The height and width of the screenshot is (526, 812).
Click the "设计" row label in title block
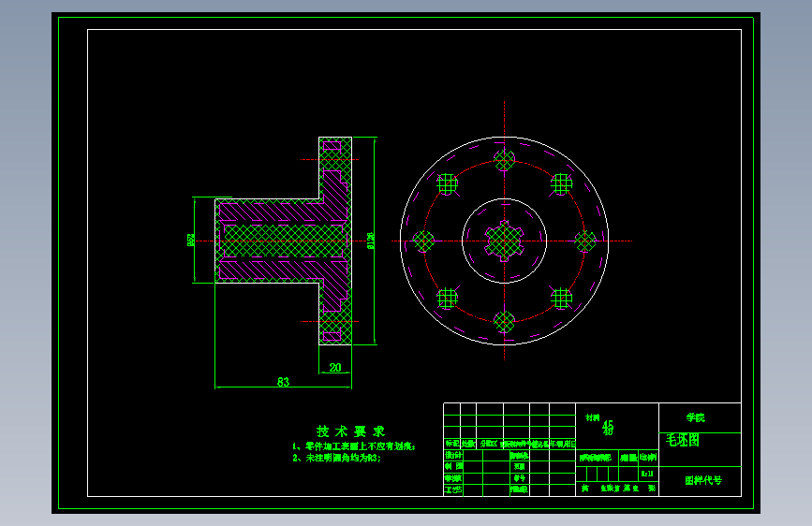[453, 455]
